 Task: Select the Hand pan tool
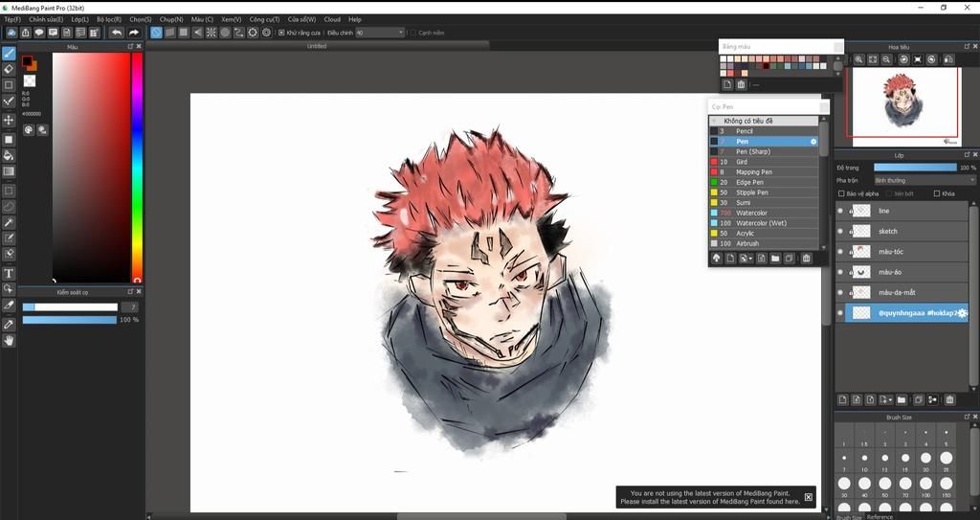[x=9, y=340]
